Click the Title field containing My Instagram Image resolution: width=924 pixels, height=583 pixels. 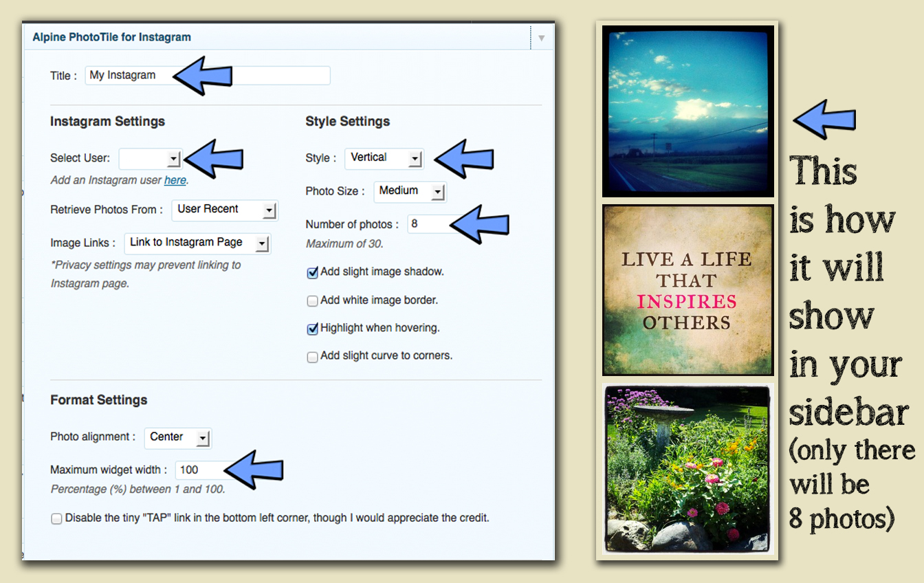[x=208, y=76]
